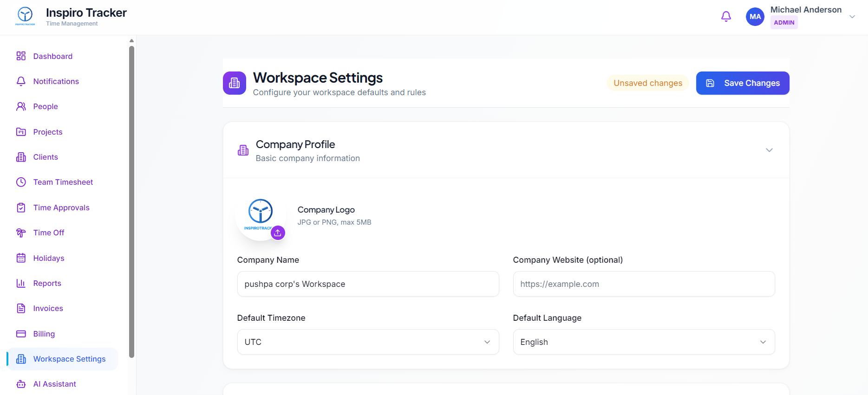
Task: Click the Company Name input field
Action: pyautogui.click(x=368, y=284)
